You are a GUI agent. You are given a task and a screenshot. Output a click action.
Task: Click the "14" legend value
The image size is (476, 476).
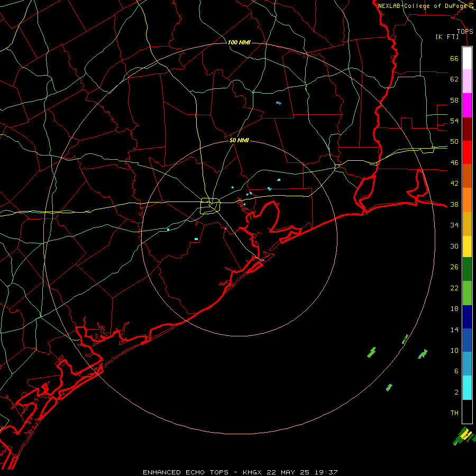454,330
